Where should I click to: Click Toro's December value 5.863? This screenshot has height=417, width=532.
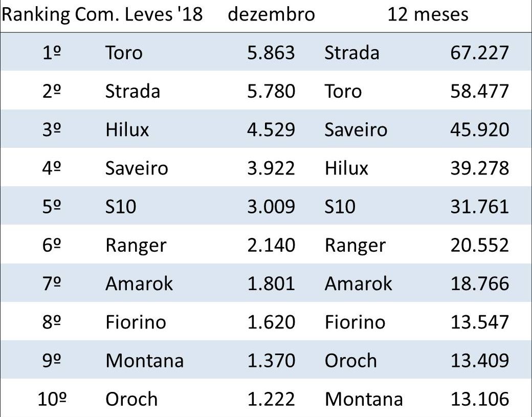coord(271,53)
